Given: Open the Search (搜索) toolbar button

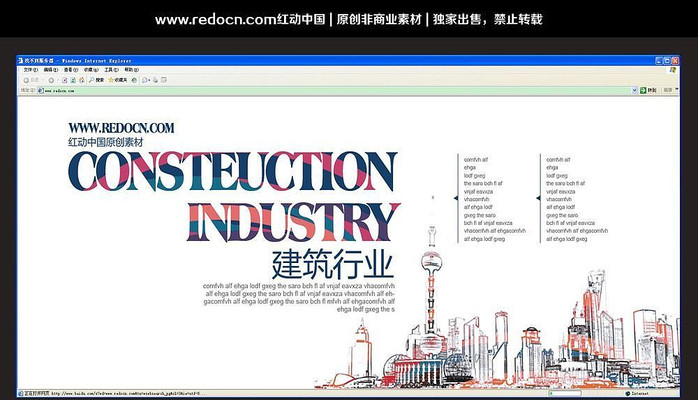Looking at the screenshot, I should (96, 80).
